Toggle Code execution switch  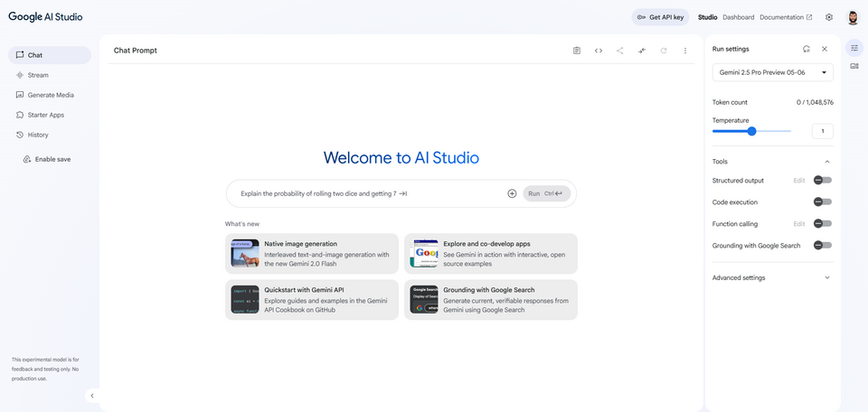(x=822, y=201)
